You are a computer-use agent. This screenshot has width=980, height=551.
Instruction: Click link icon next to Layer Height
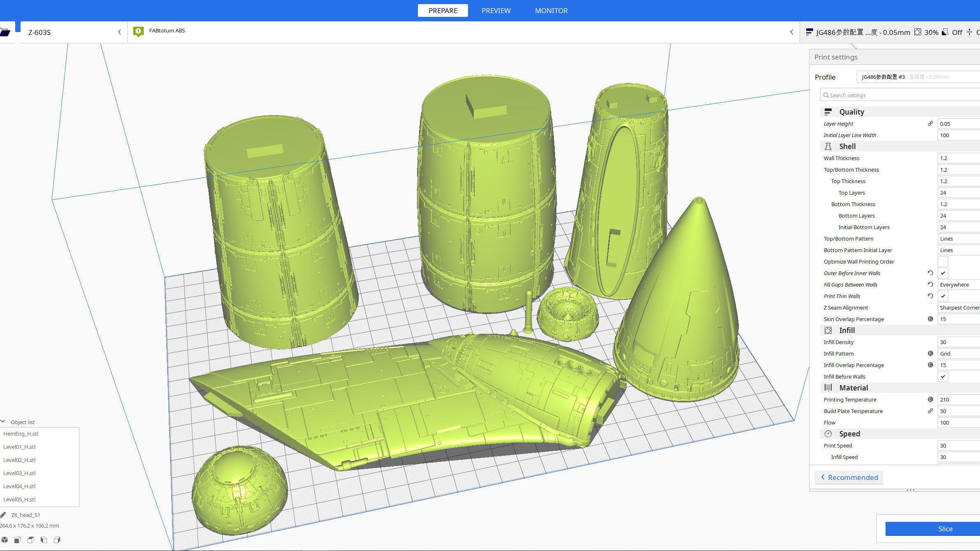pos(930,124)
